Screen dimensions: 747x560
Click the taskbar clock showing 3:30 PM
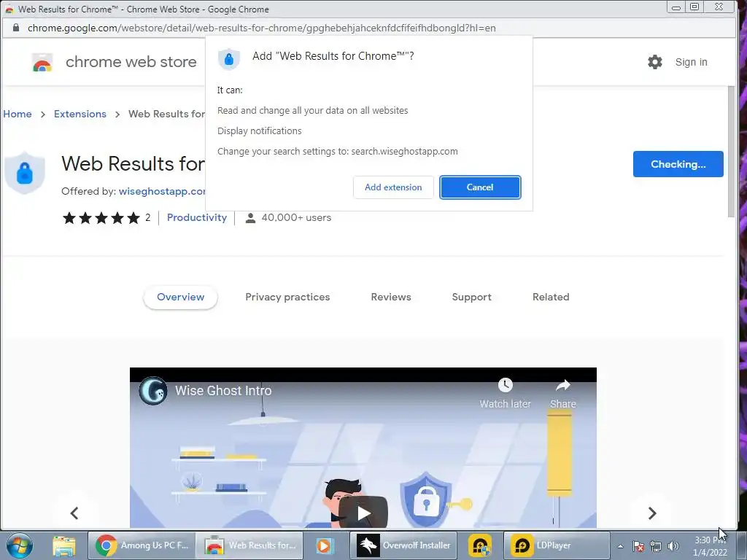(x=710, y=546)
